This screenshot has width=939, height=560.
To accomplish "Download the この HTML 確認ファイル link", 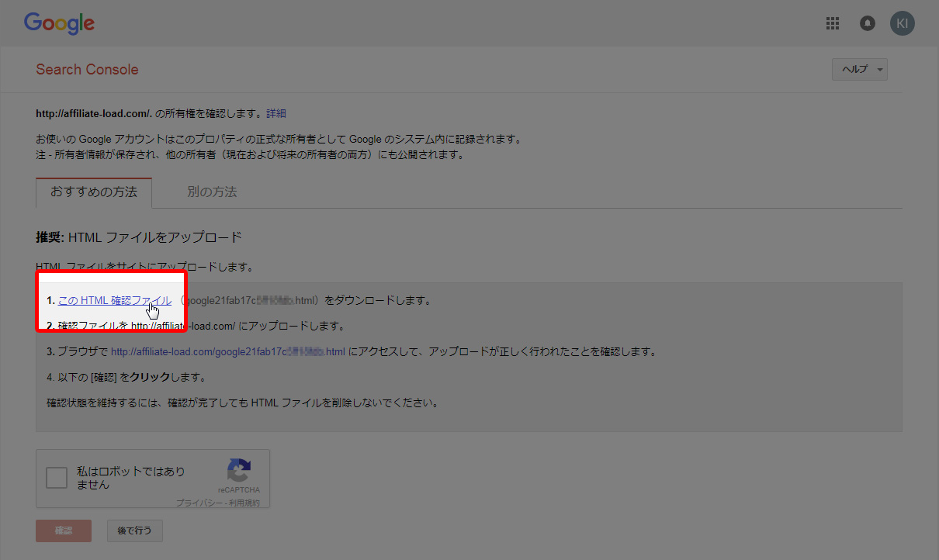I will coord(114,300).
